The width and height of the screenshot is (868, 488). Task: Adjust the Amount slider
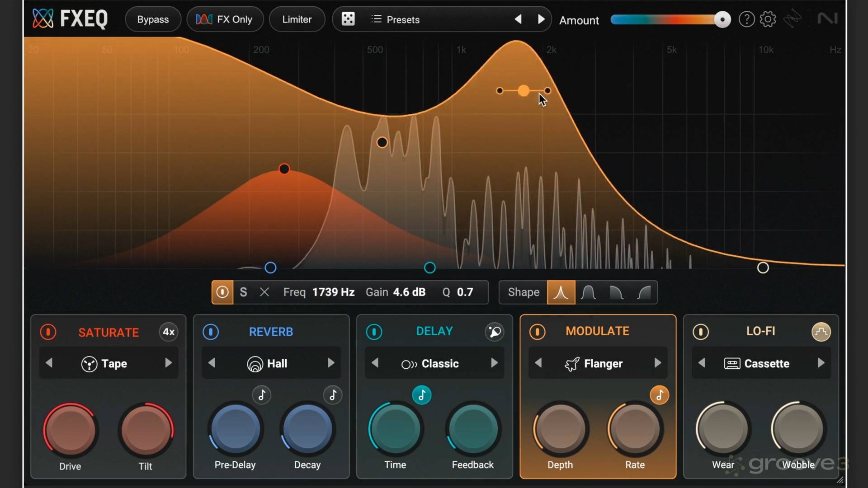(x=670, y=19)
